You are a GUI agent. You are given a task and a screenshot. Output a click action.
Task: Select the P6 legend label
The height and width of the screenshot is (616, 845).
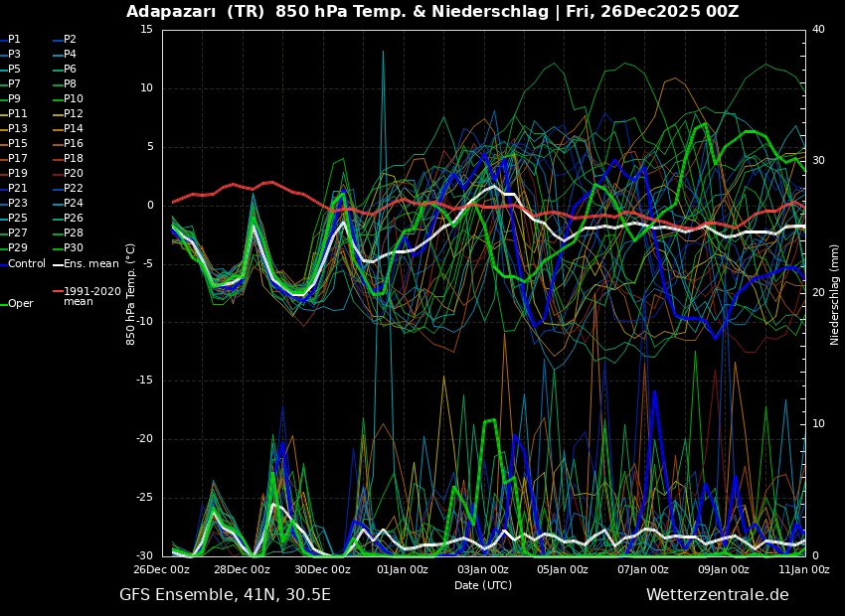click(x=70, y=69)
